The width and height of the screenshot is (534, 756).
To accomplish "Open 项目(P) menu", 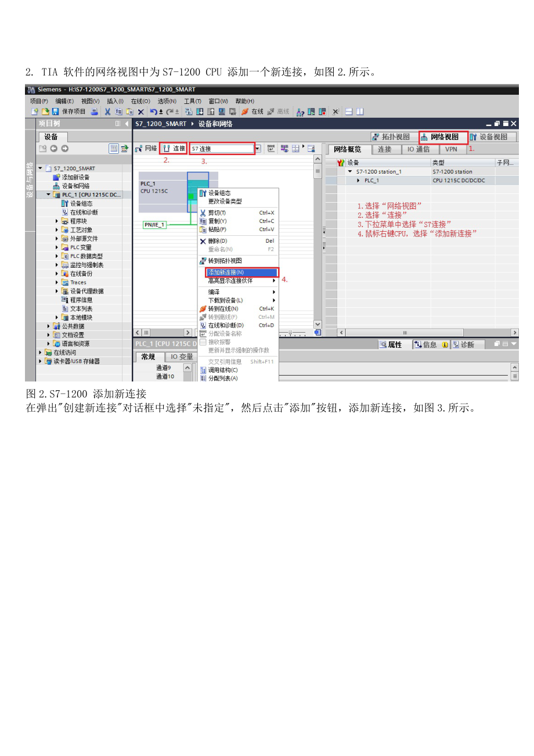I will tap(39, 101).
